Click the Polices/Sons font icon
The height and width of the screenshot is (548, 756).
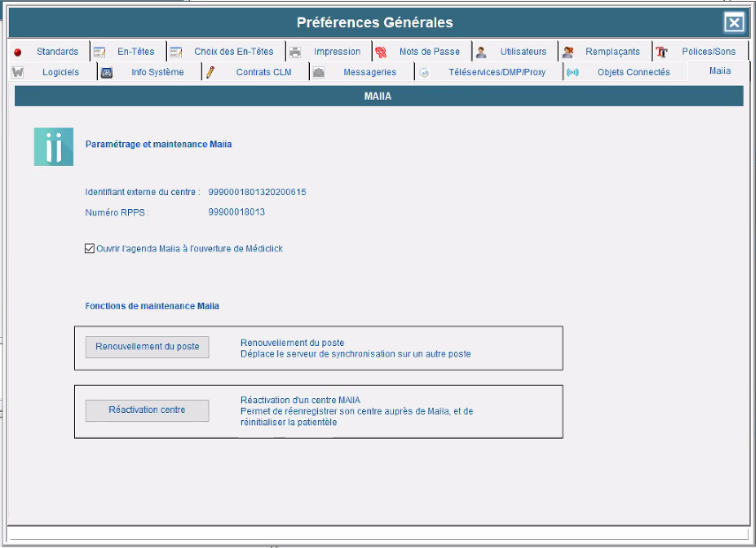coord(661,52)
